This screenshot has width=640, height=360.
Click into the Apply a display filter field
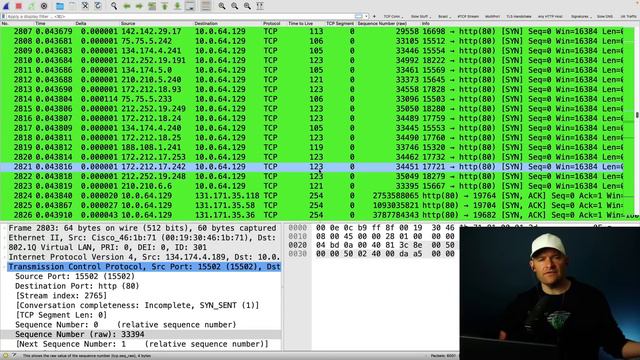click(180, 16)
